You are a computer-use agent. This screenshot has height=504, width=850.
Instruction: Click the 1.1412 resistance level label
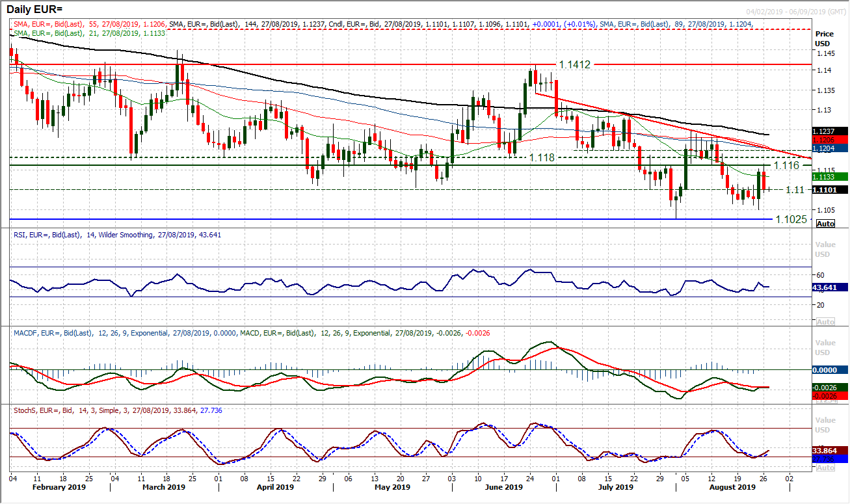coord(574,64)
